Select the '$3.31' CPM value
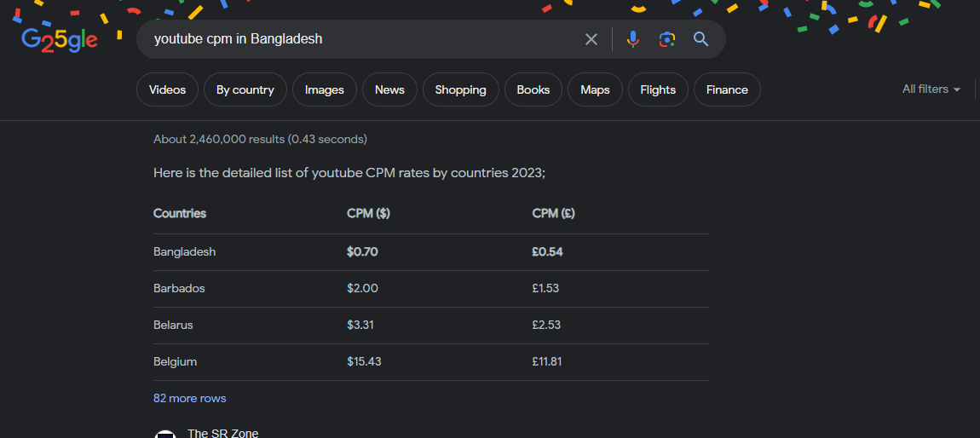This screenshot has height=438, width=980. pos(360,325)
